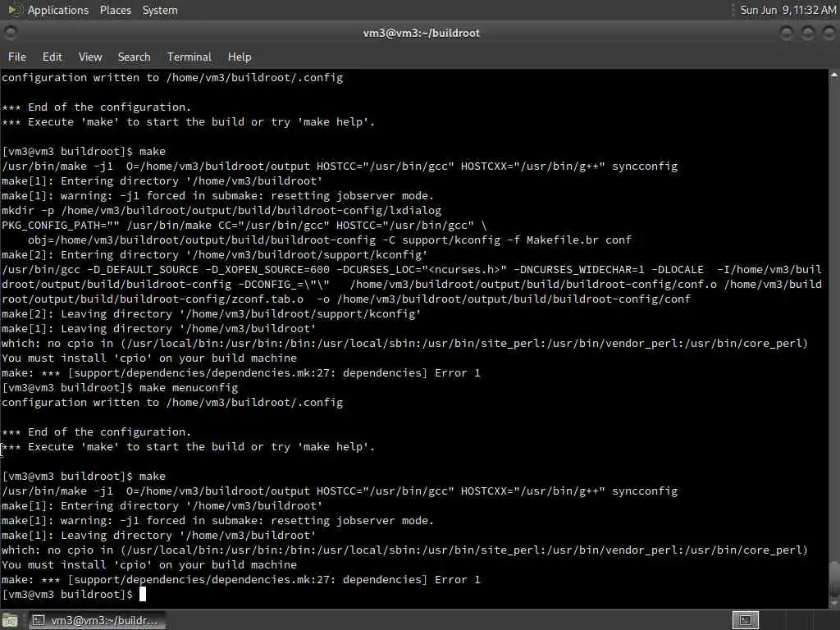
Task: Open the View menu
Action: pyautogui.click(x=90, y=57)
